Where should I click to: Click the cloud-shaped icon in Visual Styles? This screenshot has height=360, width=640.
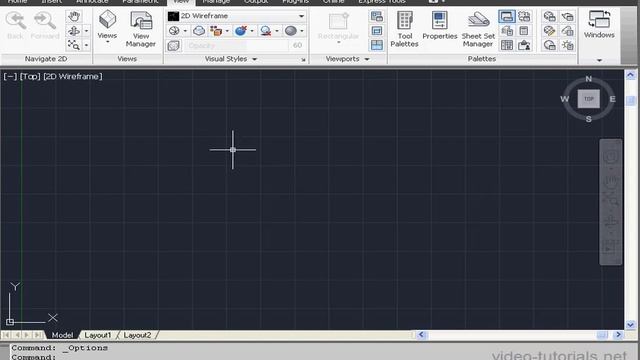199,31
